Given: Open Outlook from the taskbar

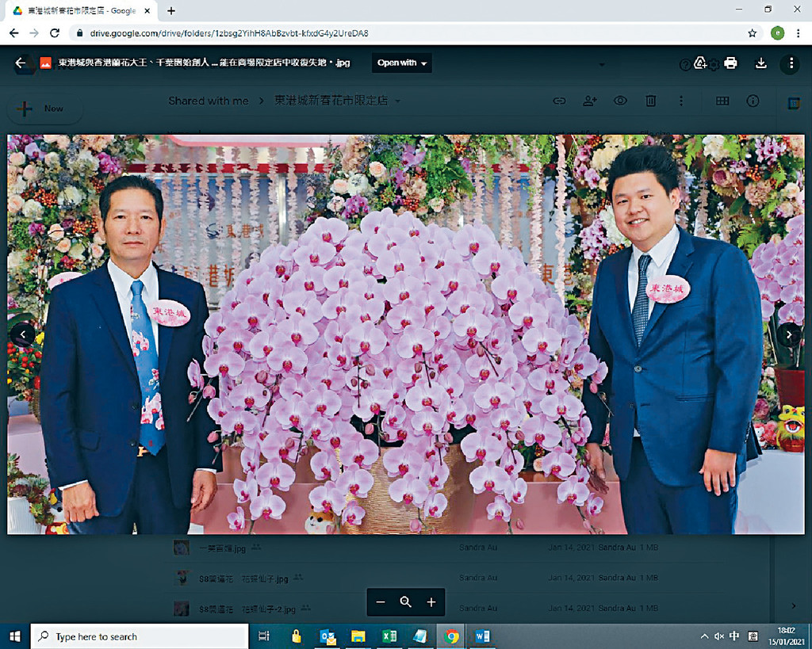Looking at the screenshot, I should pyautogui.click(x=327, y=636).
